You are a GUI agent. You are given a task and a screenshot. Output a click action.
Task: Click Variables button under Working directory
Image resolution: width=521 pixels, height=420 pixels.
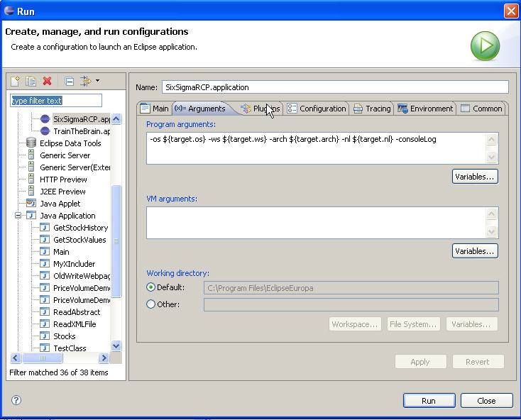point(472,324)
